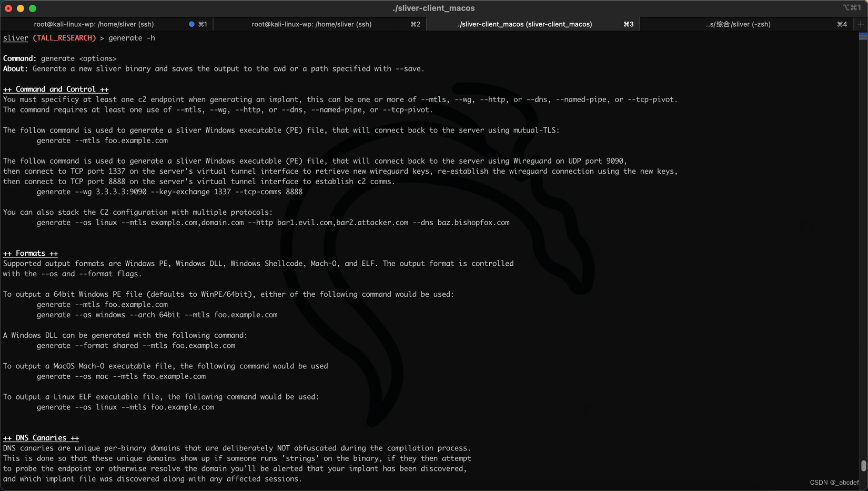The image size is (868, 491).
Task: Select the sliver-client_macos tab (⌘3)
Action: pyautogui.click(x=533, y=24)
